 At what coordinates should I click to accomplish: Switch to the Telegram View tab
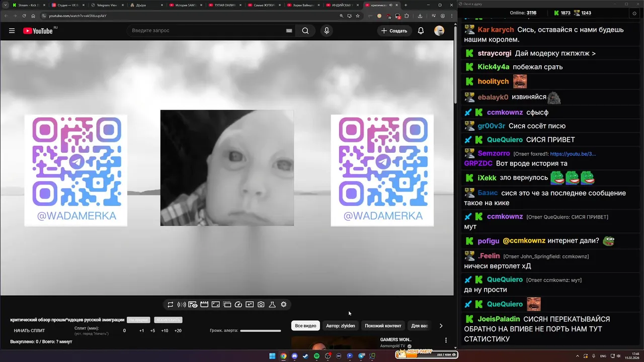tap(108, 5)
